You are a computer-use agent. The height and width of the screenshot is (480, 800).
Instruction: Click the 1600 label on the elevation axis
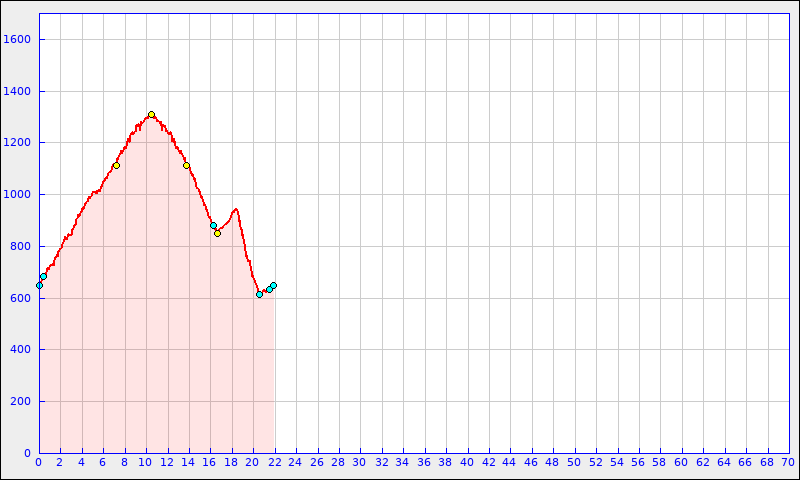pos(18,40)
